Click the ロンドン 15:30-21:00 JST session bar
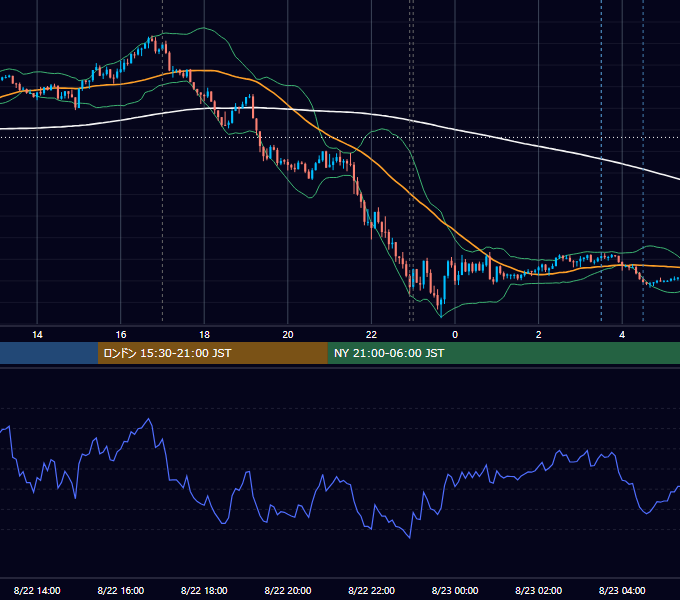This screenshot has width=680, height=600. [212, 353]
